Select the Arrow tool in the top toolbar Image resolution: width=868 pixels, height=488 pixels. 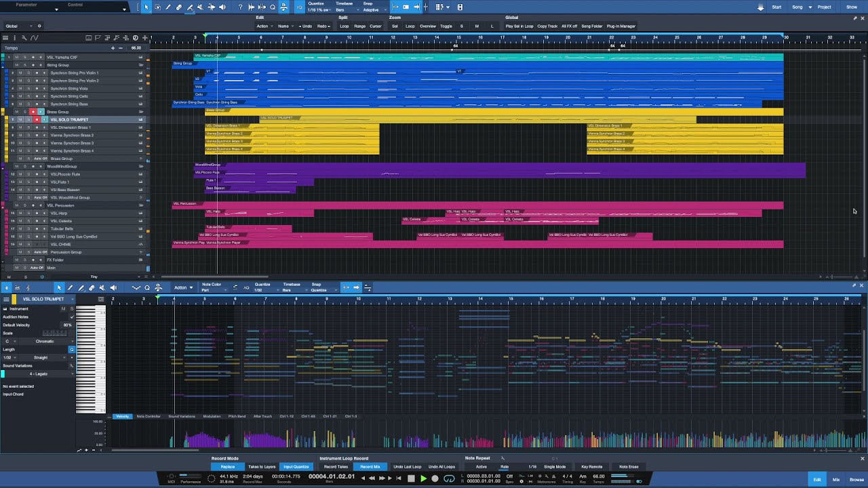click(x=146, y=7)
